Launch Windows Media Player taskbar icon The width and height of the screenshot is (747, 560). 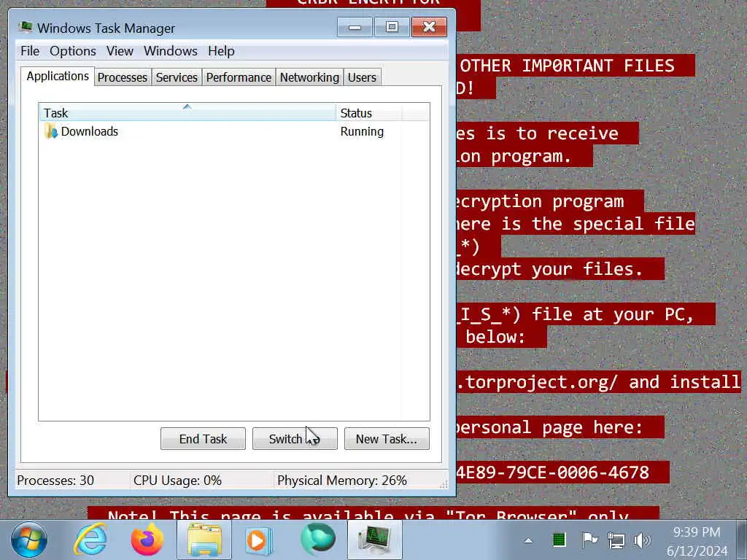[x=260, y=540]
